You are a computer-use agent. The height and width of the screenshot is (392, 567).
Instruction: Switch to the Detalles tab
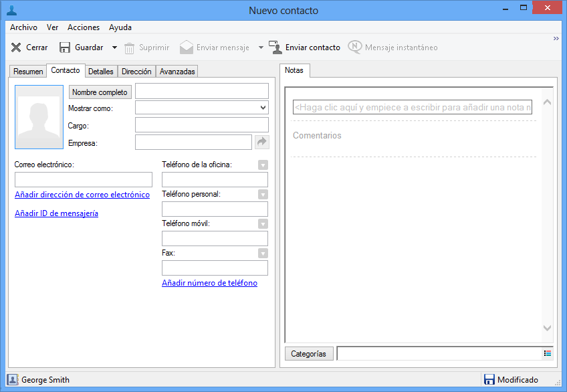101,71
